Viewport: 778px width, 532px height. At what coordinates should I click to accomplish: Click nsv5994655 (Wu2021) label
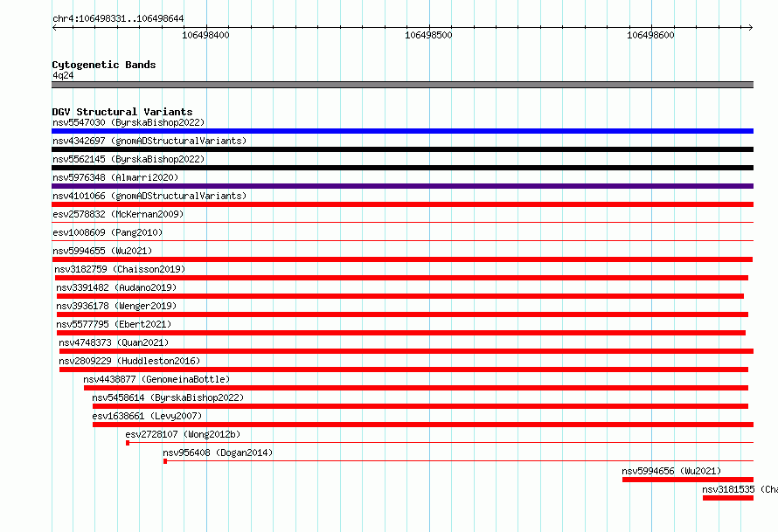[x=102, y=251]
